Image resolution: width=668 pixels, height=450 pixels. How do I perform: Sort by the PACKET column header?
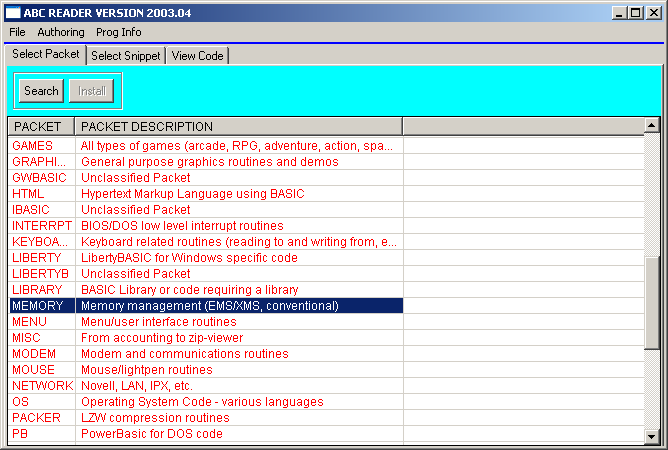tap(40, 127)
